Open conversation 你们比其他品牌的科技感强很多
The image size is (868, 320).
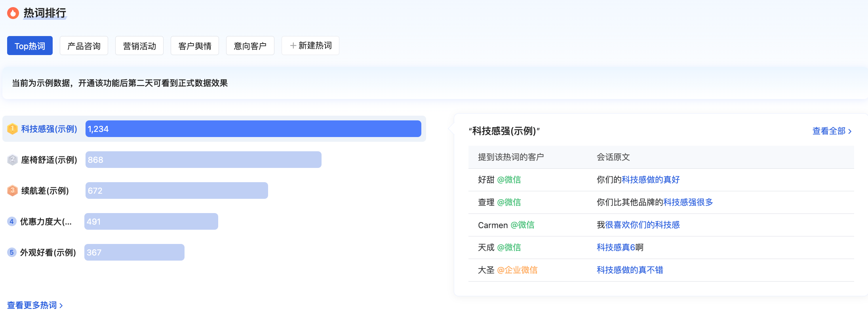pos(655,202)
